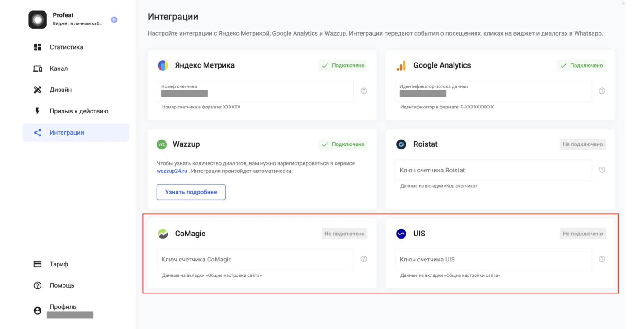Click the lightning bolt Призыв к действию icon
The image size is (644, 329).
coord(38,111)
